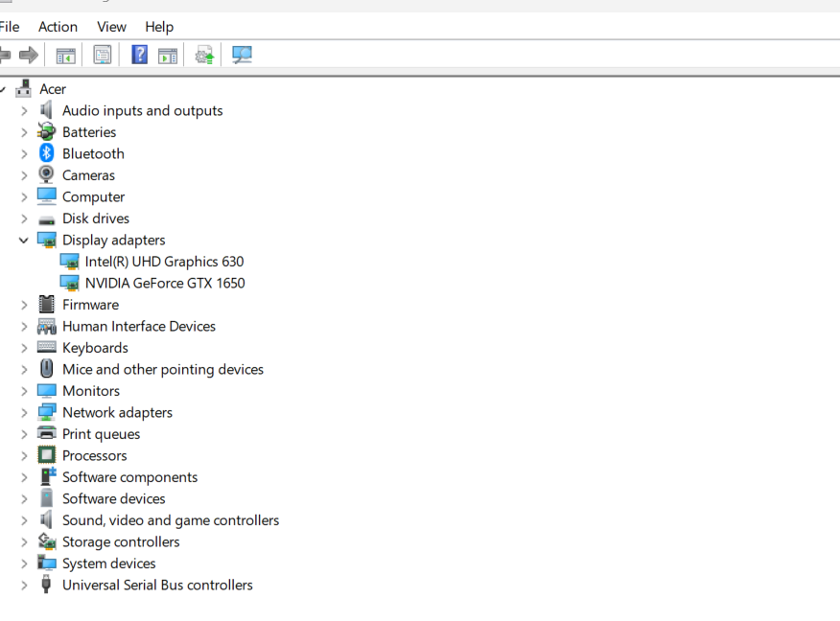Click the Acer computer root icon

23,88
